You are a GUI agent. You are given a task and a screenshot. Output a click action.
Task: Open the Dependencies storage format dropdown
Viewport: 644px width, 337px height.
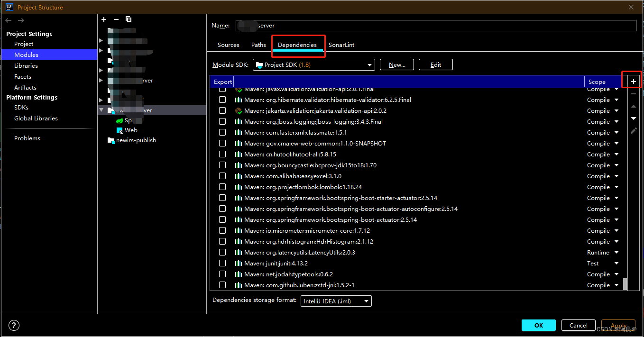(336, 301)
